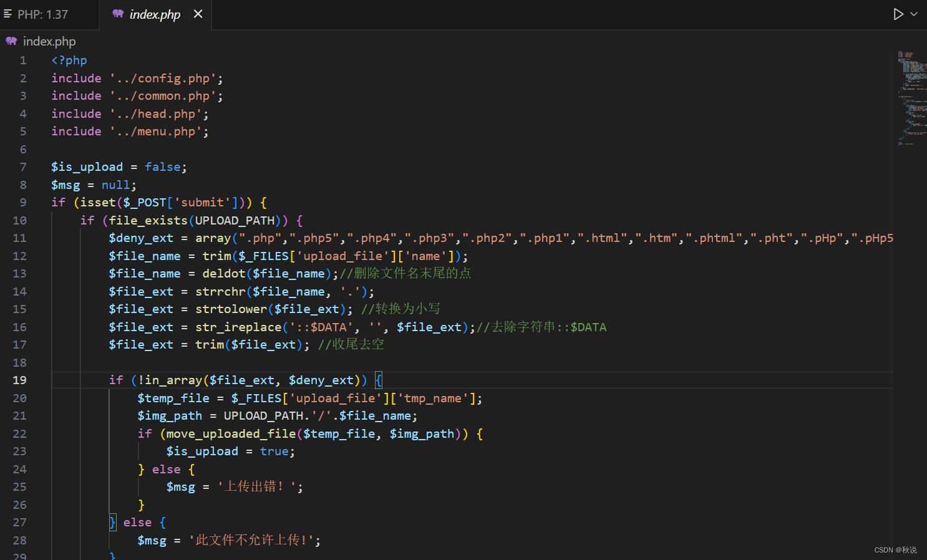Click the PHP elephant icon in breadcrumb
This screenshot has height=560, width=927.
click(x=11, y=41)
